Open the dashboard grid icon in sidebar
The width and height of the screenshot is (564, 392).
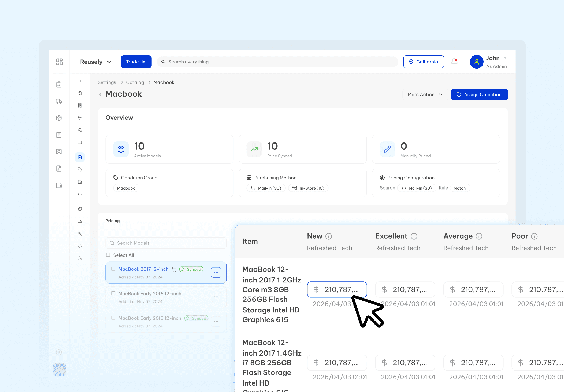[59, 62]
